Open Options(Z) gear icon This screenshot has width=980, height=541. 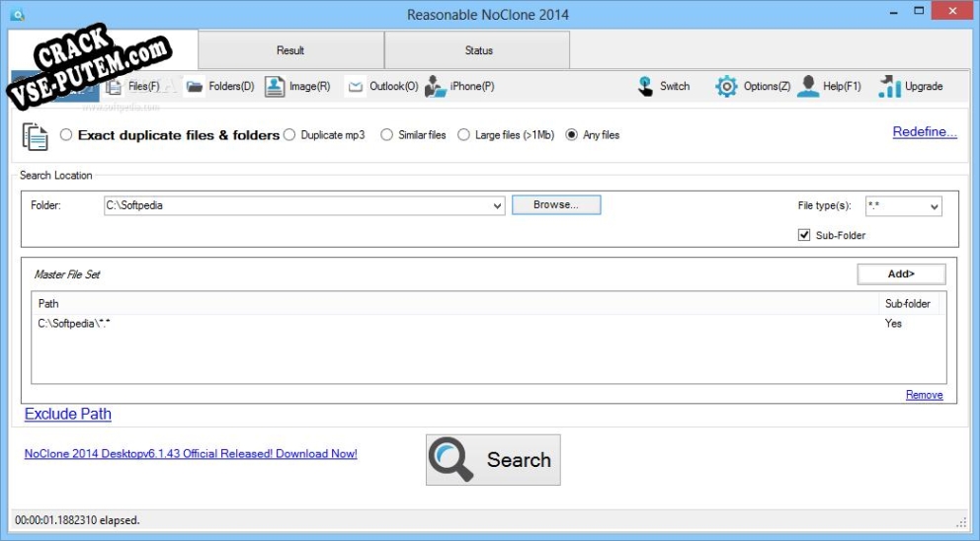pos(726,86)
